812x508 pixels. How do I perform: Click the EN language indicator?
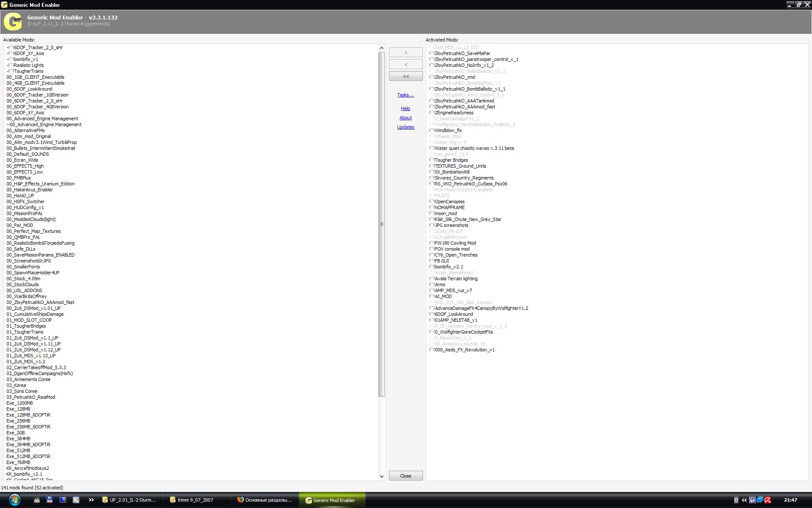736,500
